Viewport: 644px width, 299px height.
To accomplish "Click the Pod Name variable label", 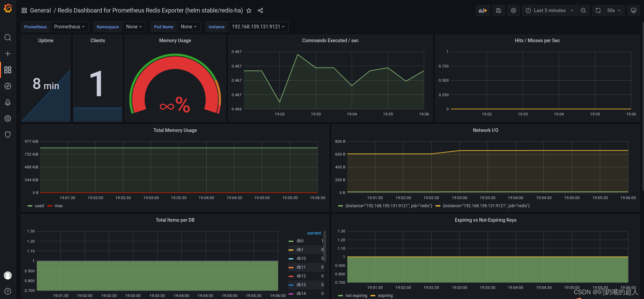I will (164, 27).
